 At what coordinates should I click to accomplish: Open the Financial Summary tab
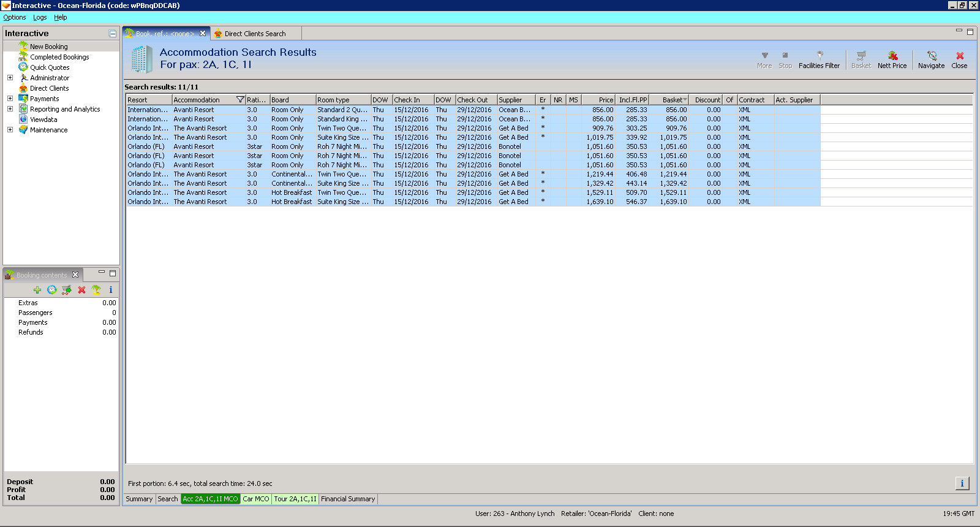point(348,499)
